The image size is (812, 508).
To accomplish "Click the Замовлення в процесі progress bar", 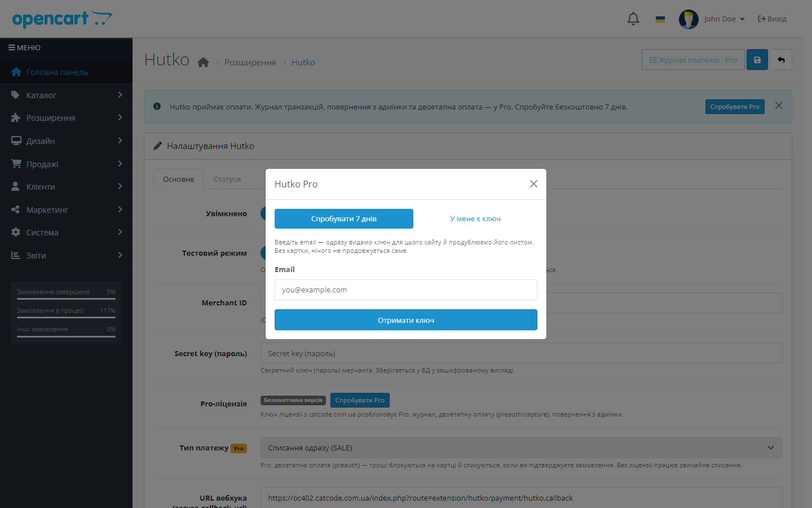I will (66, 317).
